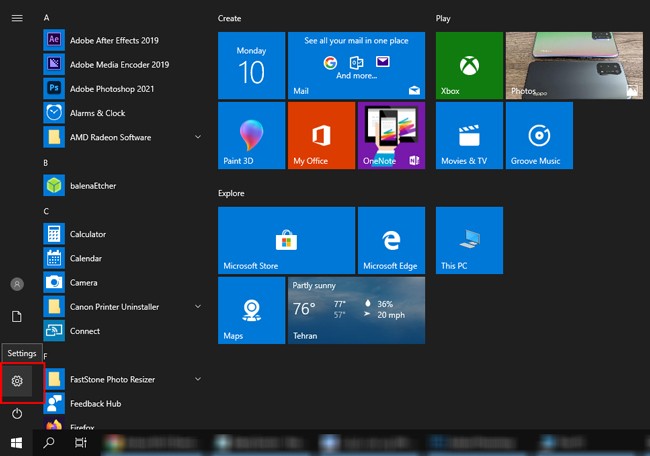Launch Adobe Media Encoder 2019
This screenshot has width=650, height=456.
124,64
